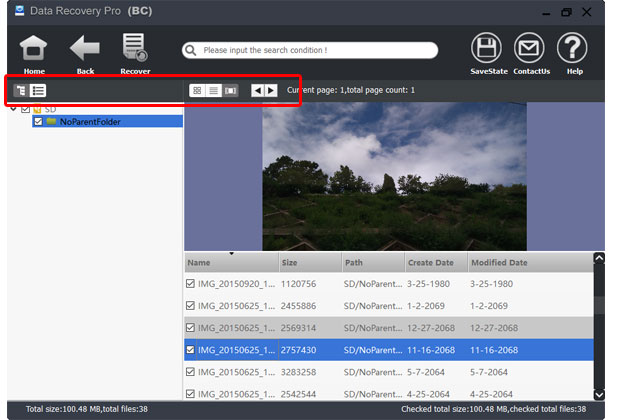The image size is (620, 420).
Task: Select the thumbnail grid view mode
Action: pos(197,91)
